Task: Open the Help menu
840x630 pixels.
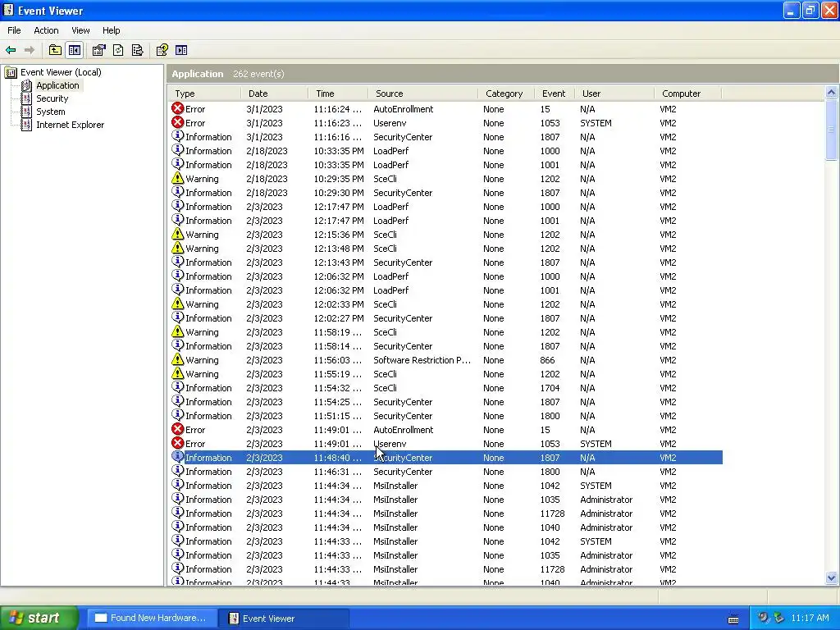Action: [x=112, y=30]
